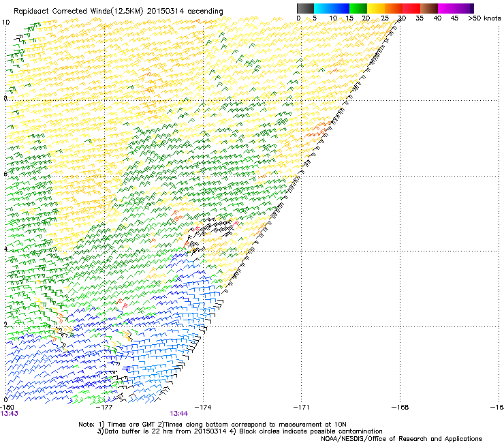Click the '4' latitude axis label
Screen dimensions: 504x443
point(5,249)
